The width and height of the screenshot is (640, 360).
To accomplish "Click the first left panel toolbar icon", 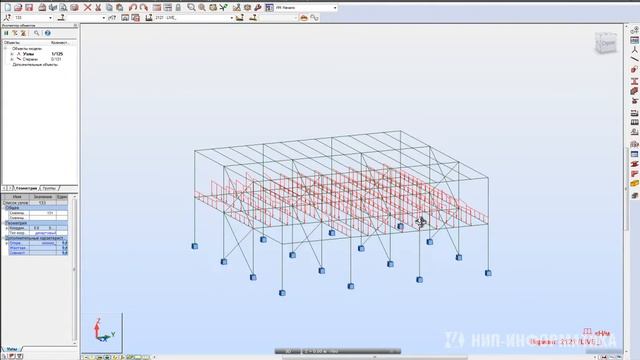I will [x=6, y=33].
